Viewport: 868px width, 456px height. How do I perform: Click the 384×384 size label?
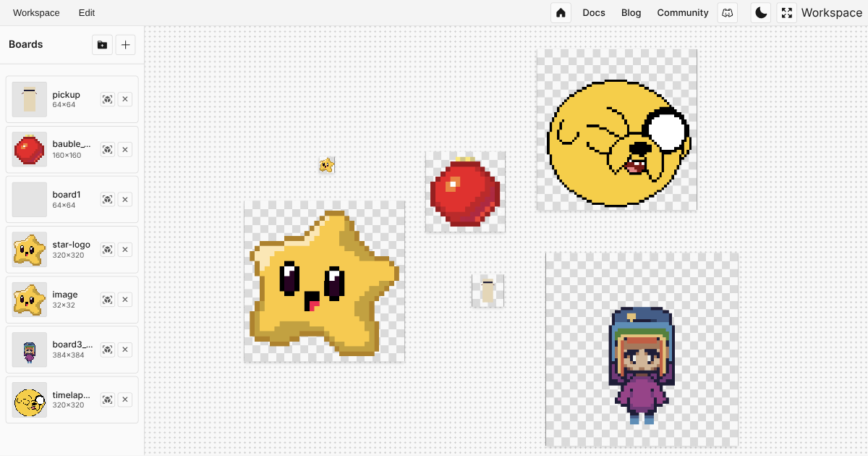click(x=68, y=355)
